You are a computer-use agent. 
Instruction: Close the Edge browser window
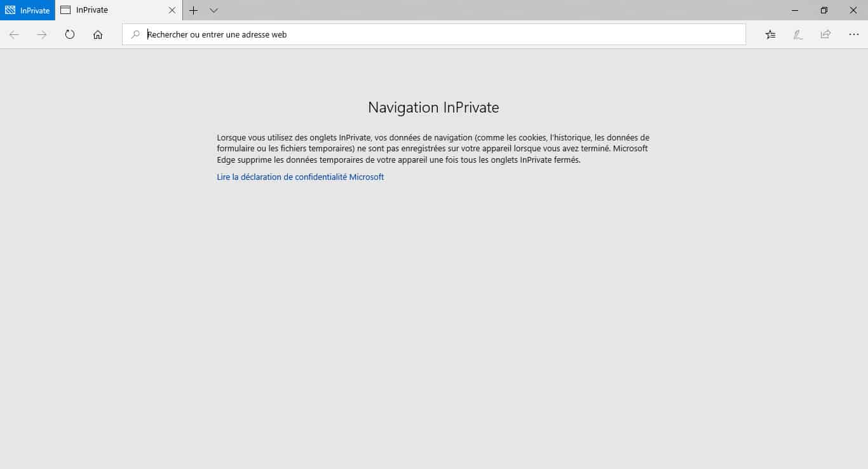pyautogui.click(x=853, y=10)
